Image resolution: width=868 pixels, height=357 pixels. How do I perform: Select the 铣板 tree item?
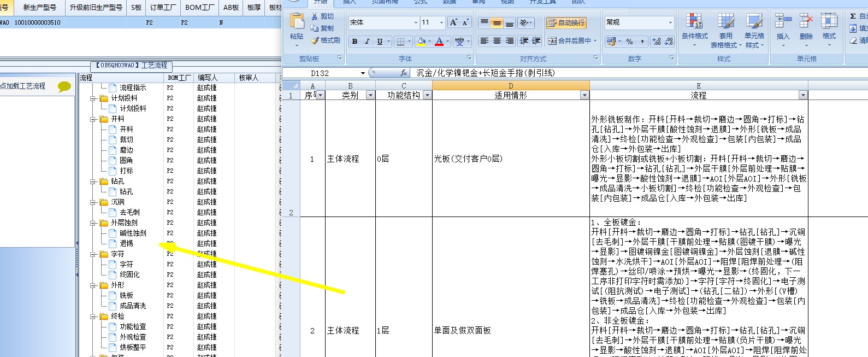(x=126, y=296)
